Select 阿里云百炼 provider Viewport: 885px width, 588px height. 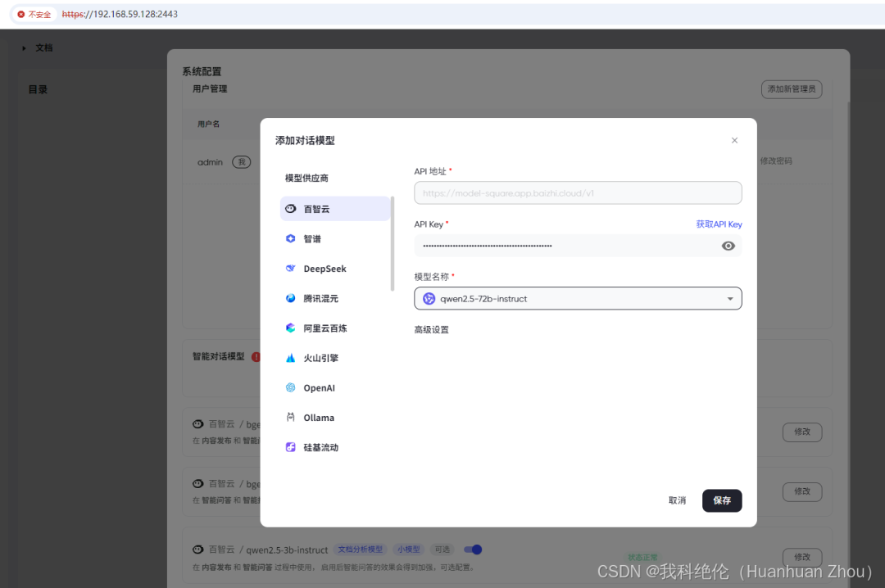click(x=334, y=328)
